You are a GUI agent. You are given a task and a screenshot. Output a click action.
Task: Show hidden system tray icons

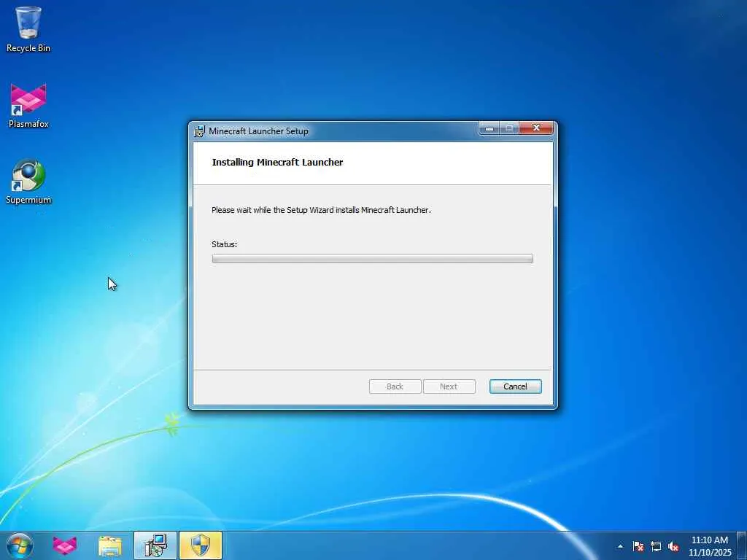coord(620,546)
